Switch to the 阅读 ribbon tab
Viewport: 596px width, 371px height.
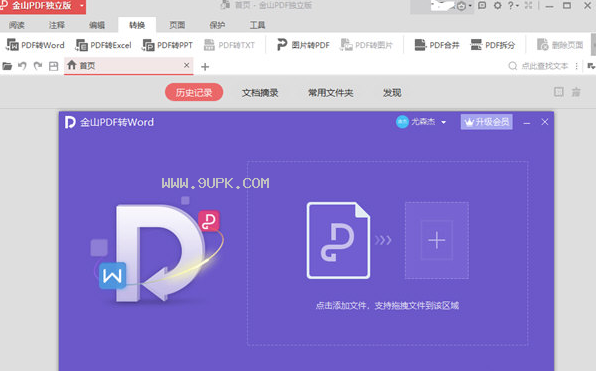pos(17,25)
